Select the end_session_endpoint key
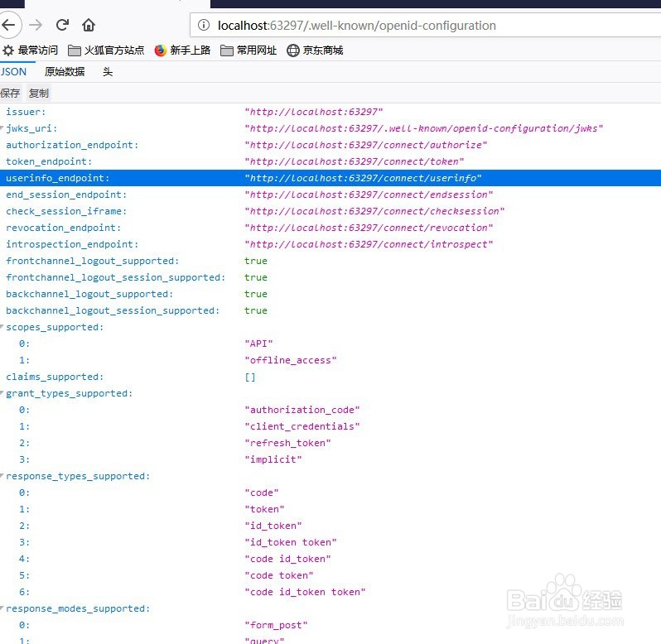661x644 pixels. point(66,195)
